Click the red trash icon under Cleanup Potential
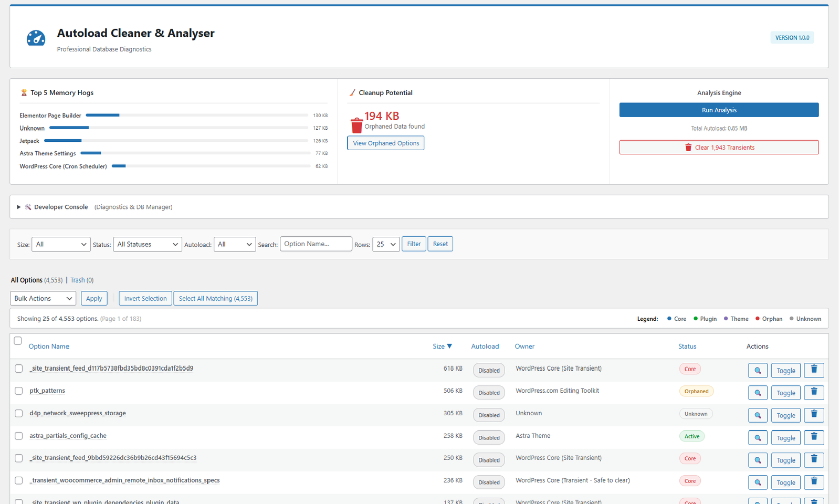Screen dimensions: 840x504 tap(356, 125)
